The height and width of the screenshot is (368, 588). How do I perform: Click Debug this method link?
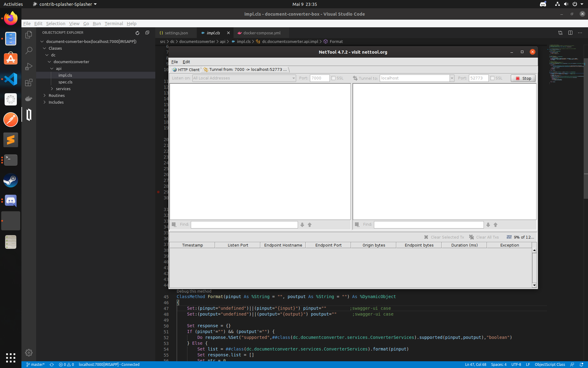click(x=194, y=291)
